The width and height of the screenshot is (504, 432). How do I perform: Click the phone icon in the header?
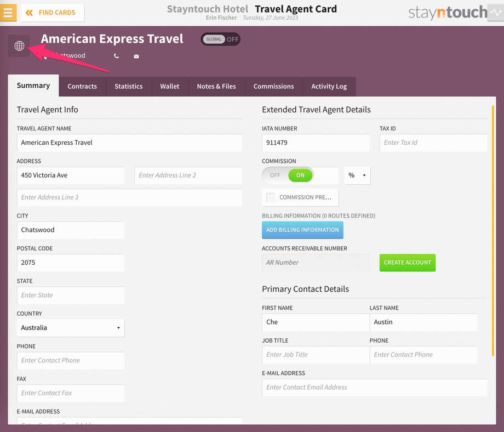[116, 56]
